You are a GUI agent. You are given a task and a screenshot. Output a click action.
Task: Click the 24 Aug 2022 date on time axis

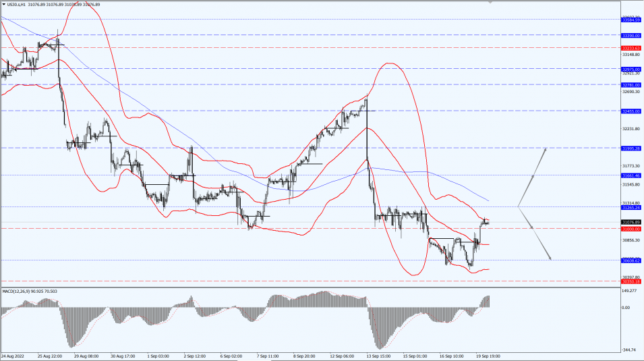coord(13,356)
